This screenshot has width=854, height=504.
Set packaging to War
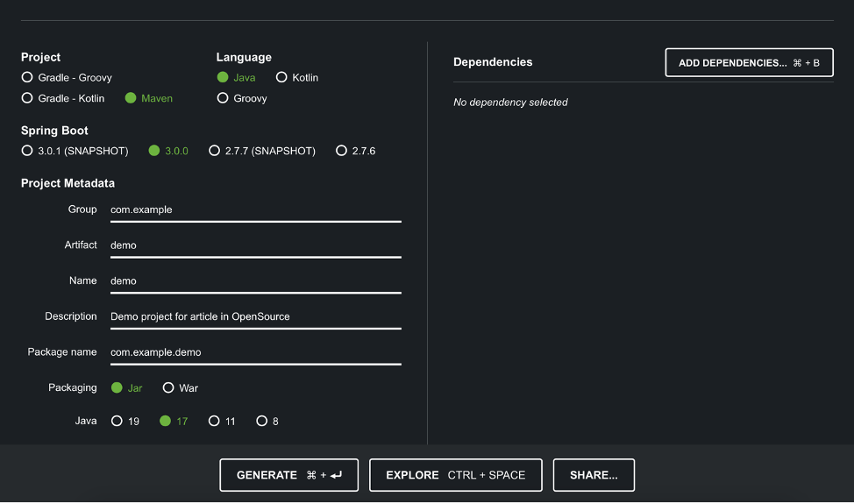(168, 388)
